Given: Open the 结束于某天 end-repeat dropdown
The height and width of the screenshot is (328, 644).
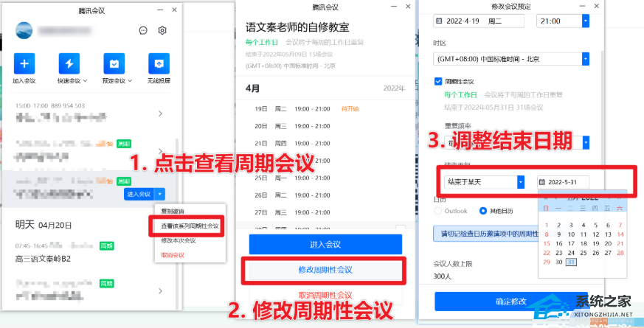Looking at the screenshot, I should 521,182.
